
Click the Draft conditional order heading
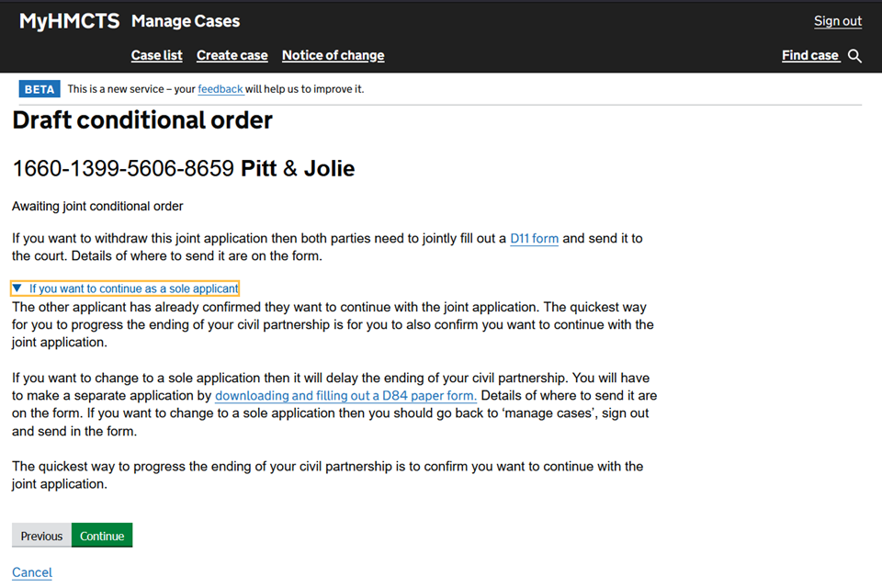(142, 120)
